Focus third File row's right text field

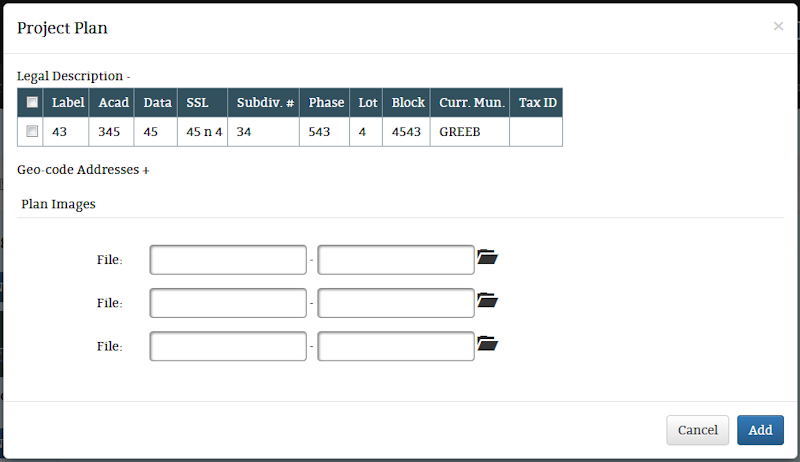point(396,346)
